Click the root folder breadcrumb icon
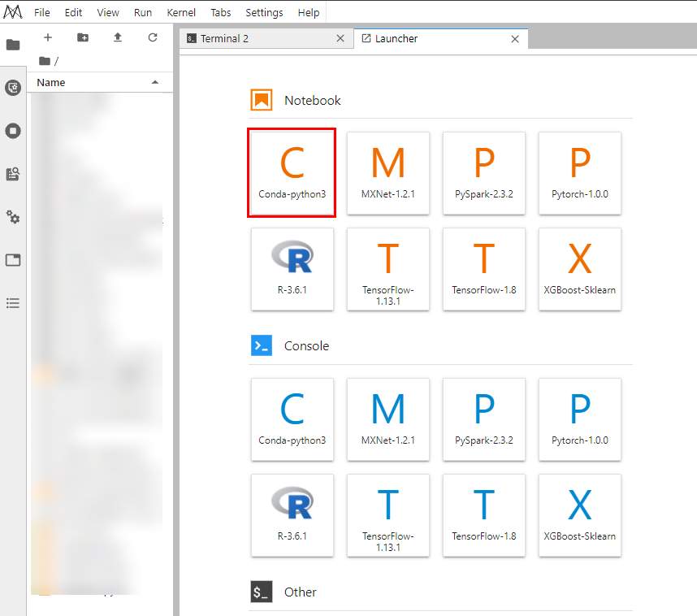This screenshot has height=616, width=697. (45, 61)
